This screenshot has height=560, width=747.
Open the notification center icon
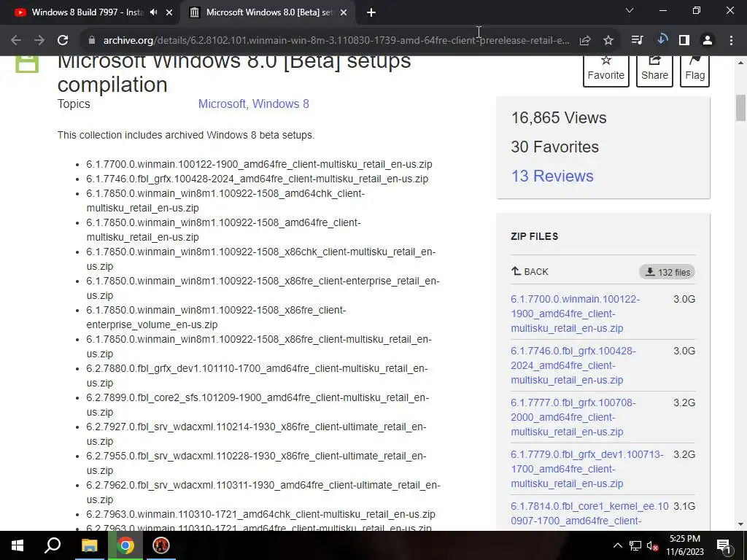724,545
